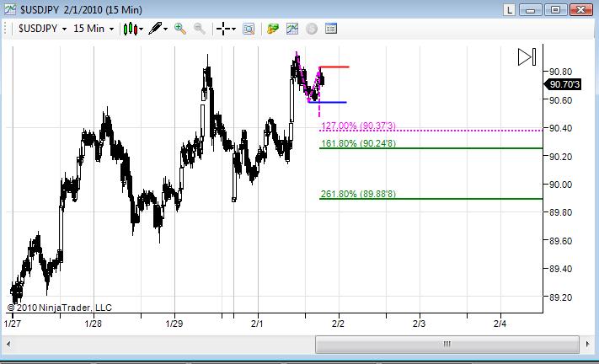The image size is (599, 364).
Task: Close the $USDJPY chart window
Action: pos(581,9)
